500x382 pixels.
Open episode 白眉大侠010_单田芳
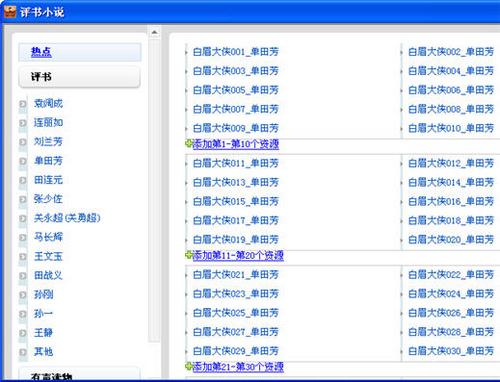(x=451, y=128)
